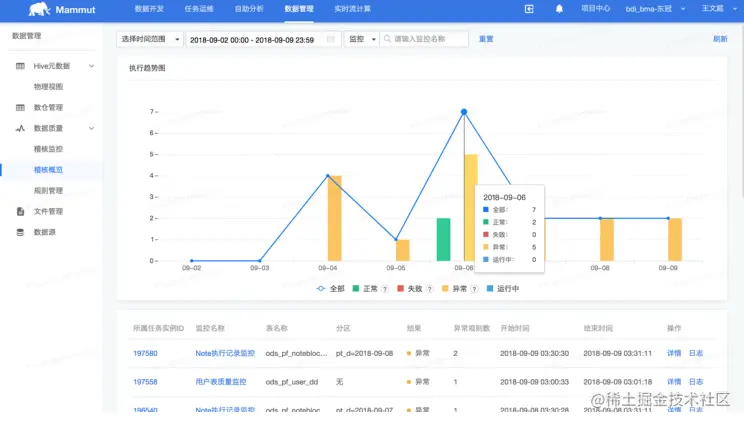Click yellow 异常 bar at 09-04
Screen dimensions: 744x422
point(335,218)
